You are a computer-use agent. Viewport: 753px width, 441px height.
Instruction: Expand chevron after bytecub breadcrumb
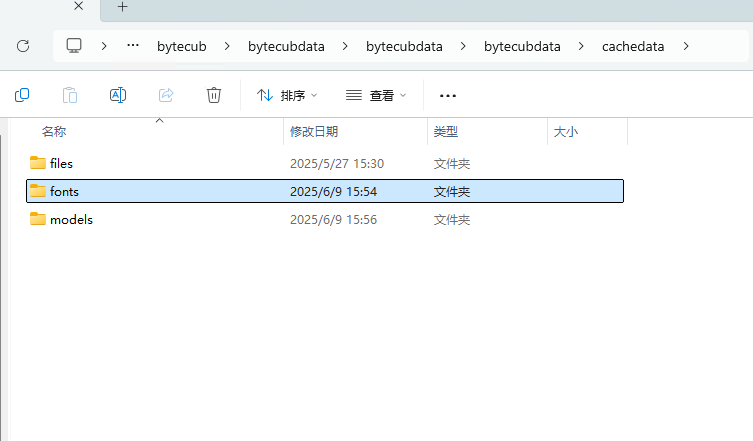point(227,46)
